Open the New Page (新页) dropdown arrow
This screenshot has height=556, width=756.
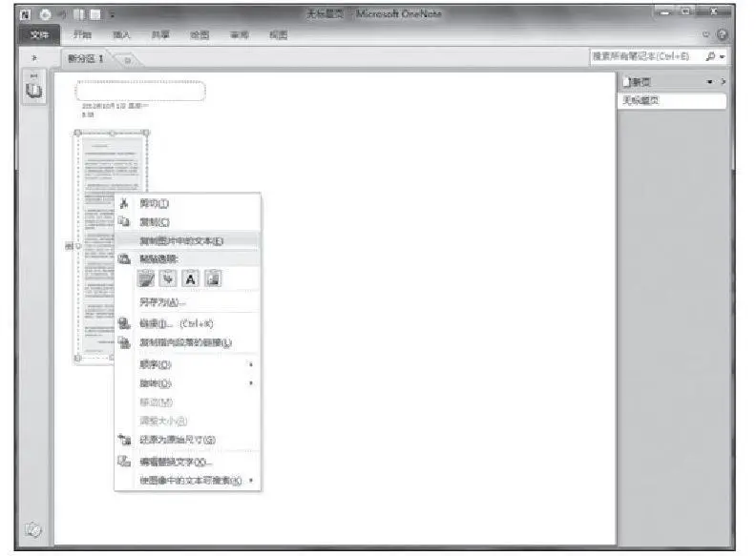tap(709, 83)
